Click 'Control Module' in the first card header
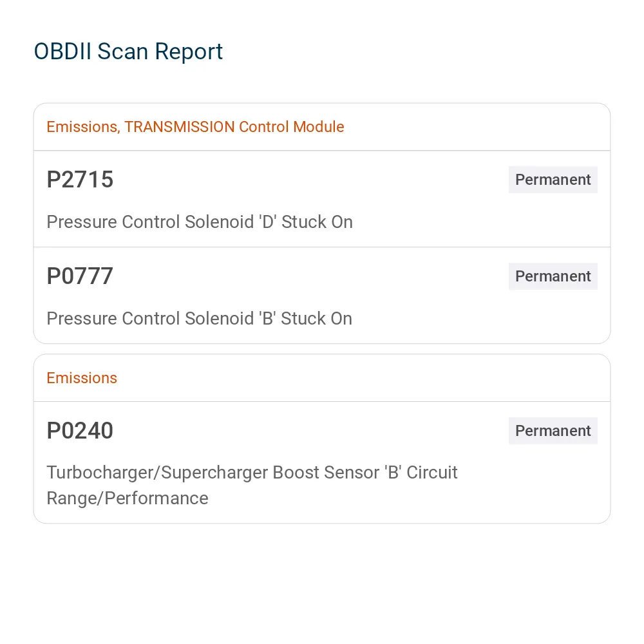 [292, 127]
